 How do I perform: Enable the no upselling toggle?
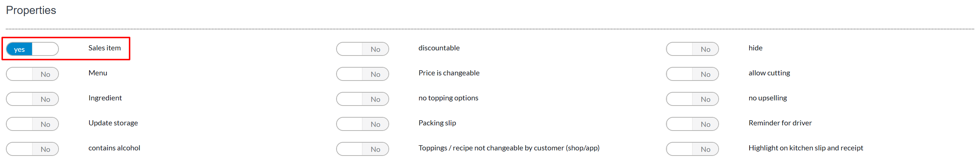pyautogui.click(x=692, y=99)
